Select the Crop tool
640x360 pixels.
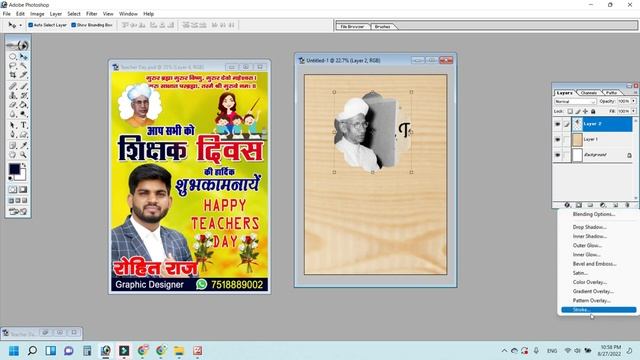click(13, 75)
